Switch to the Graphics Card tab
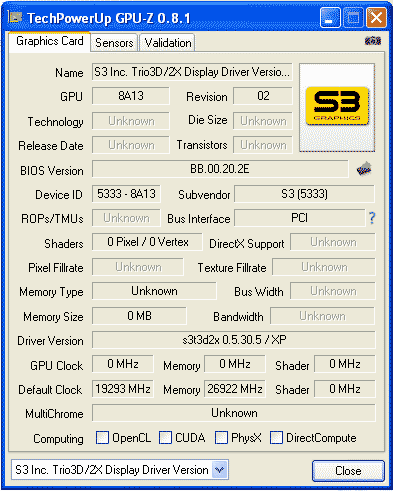393x491 pixels. pyautogui.click(x=50, y=41)
